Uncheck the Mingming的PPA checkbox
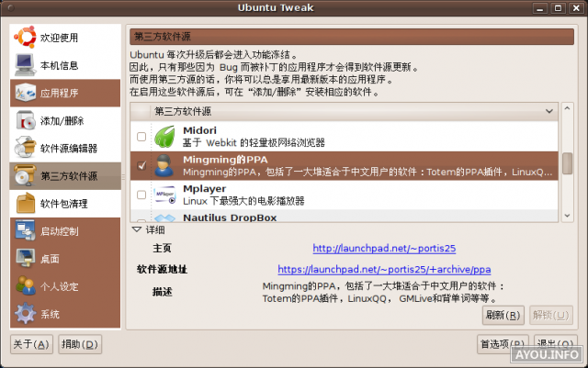Screen dimensions: 588x368 pyautogui.click(x=141, y=165)
